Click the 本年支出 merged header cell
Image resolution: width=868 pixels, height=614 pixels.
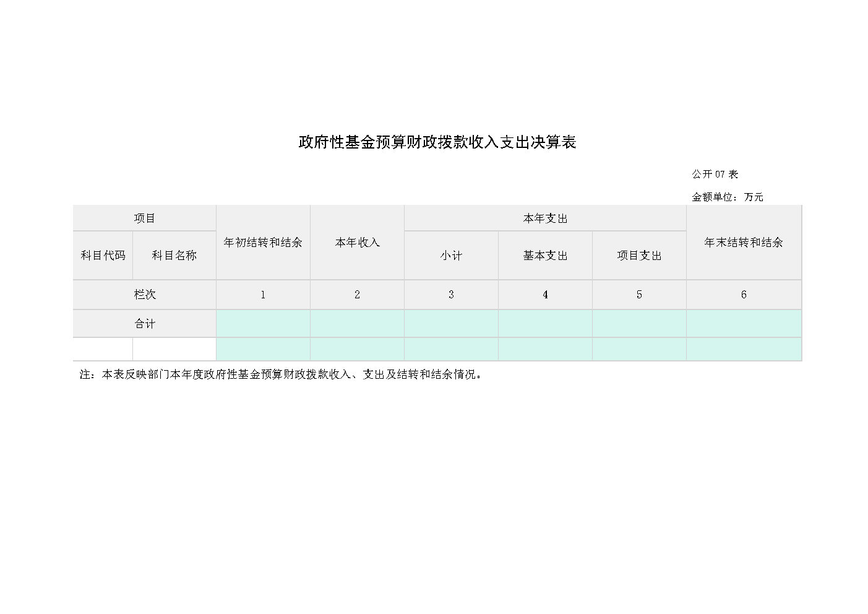tap(544, 218)
